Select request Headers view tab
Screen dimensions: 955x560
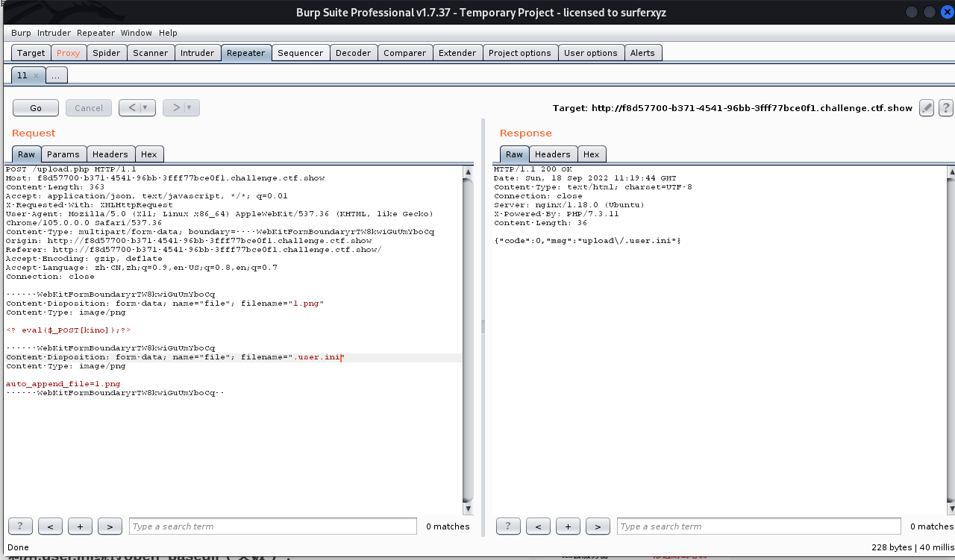click(110, 154)
